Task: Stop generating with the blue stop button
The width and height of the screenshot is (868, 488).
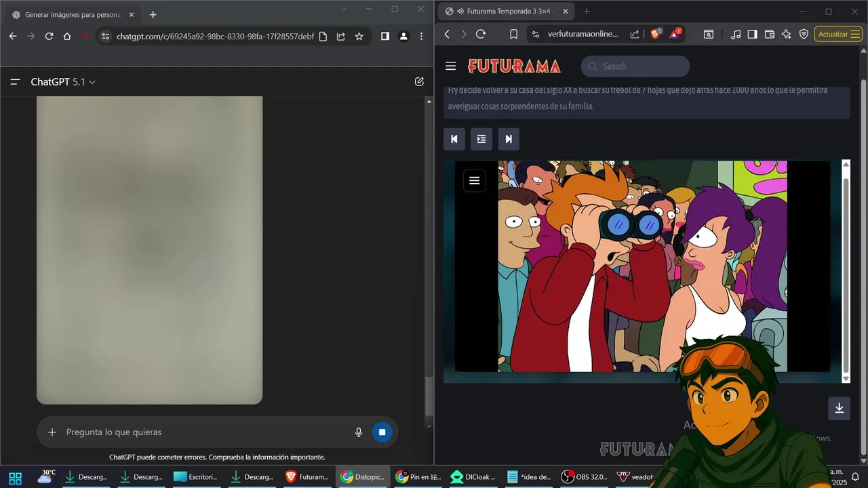Action: click(382, 432)
